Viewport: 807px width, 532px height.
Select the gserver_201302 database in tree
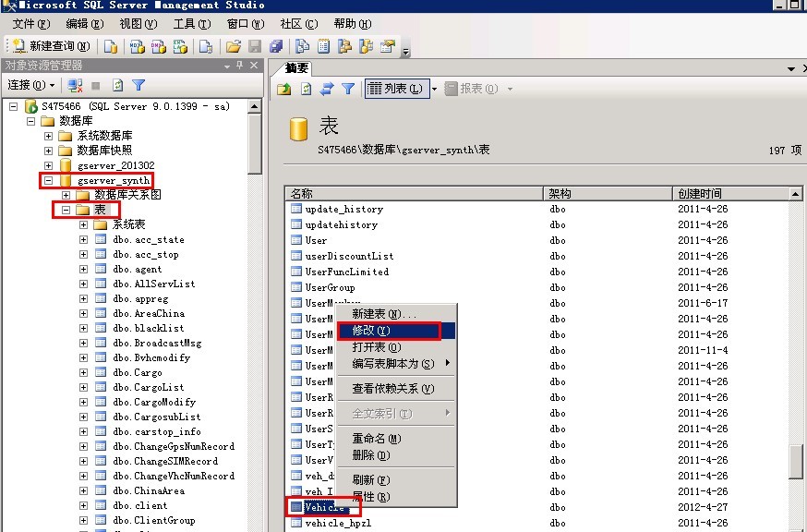point(115,165)
